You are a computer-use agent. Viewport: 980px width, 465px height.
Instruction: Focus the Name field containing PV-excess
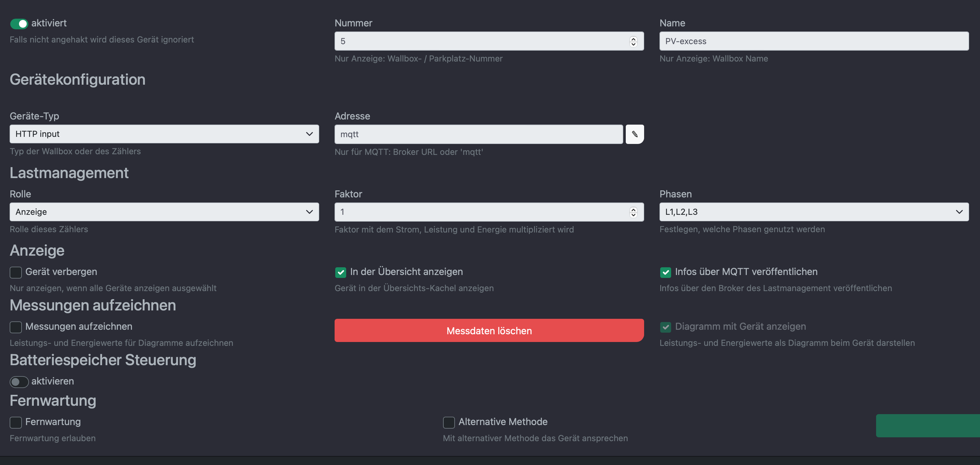pyautogui.click(x=814, y=41)
